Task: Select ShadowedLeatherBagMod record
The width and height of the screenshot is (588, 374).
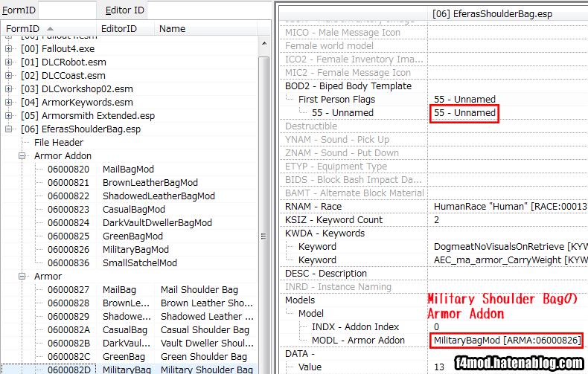Action: pyautogui.click(x=159, y=196)
